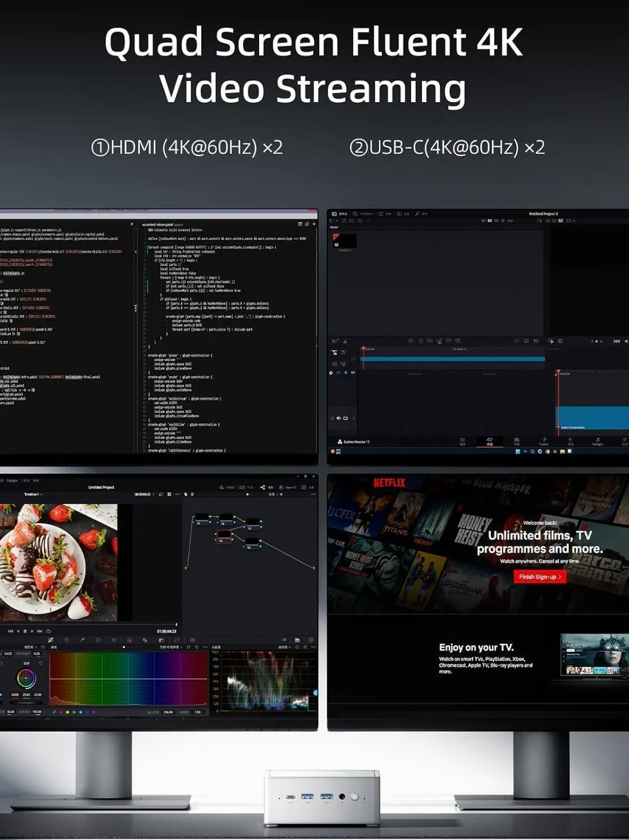629x840 pixels.
Task: Click the DaVinci Resolve 17 logo
Action: 353,442
